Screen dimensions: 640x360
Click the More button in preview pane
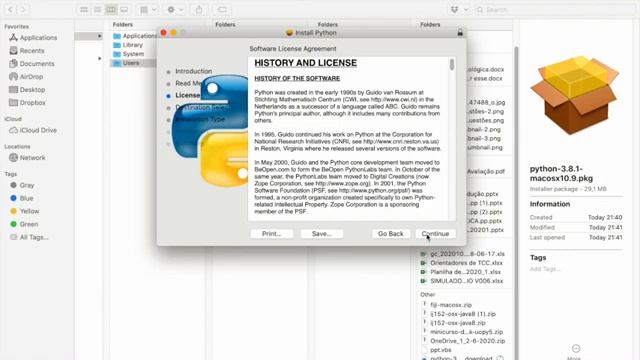pos(576,352)
